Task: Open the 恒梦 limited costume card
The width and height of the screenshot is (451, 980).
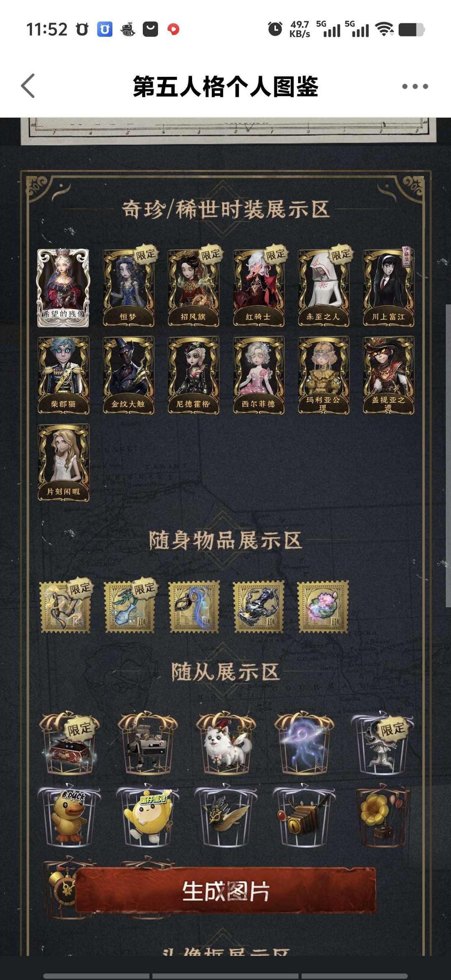Action: [128, 288]
